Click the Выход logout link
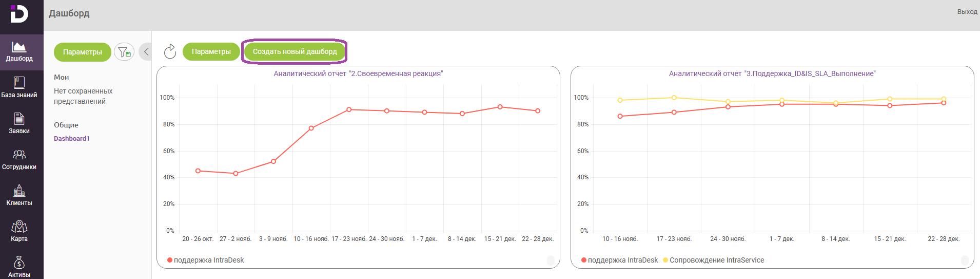Viewport: 980px width, 279px height. tap(967, 12)
